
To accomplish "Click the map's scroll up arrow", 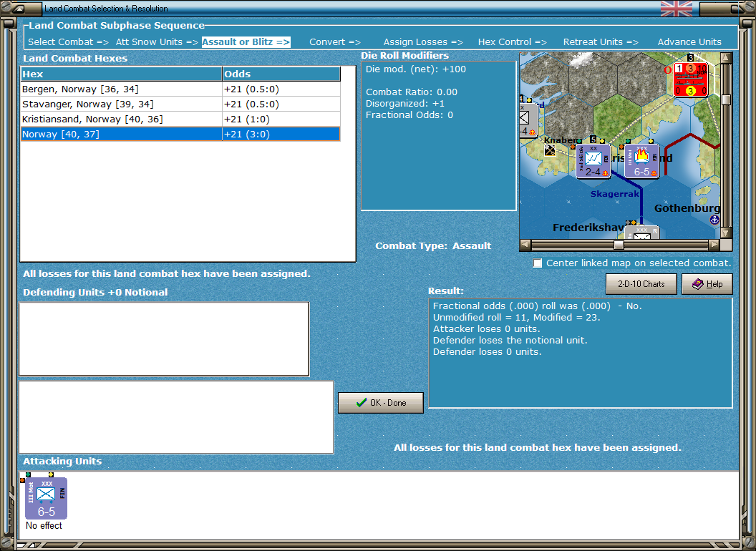I will pos(726,58).
